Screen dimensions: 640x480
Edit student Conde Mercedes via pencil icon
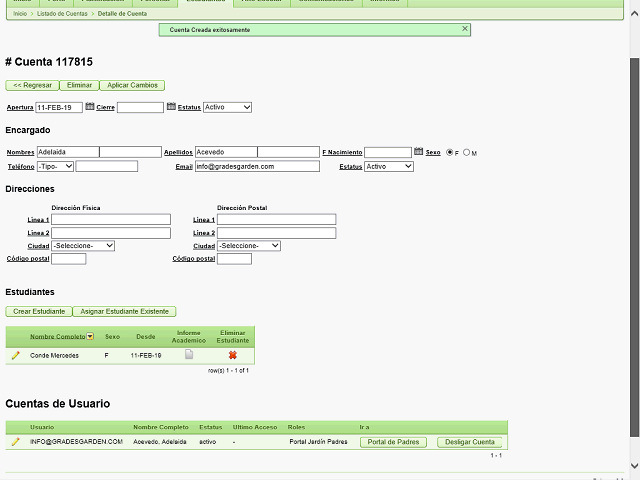click(15, 355)
